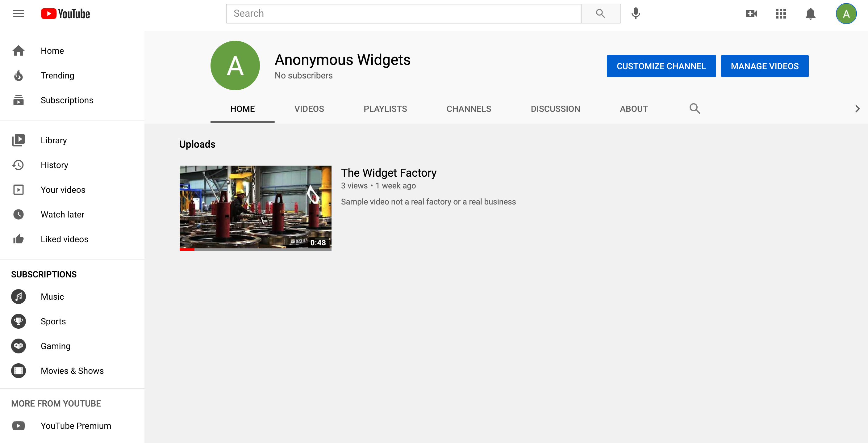The width and height of the screenshot is (868, 443).
Task: Click the create video camera icon
Action: pos(751,14)
